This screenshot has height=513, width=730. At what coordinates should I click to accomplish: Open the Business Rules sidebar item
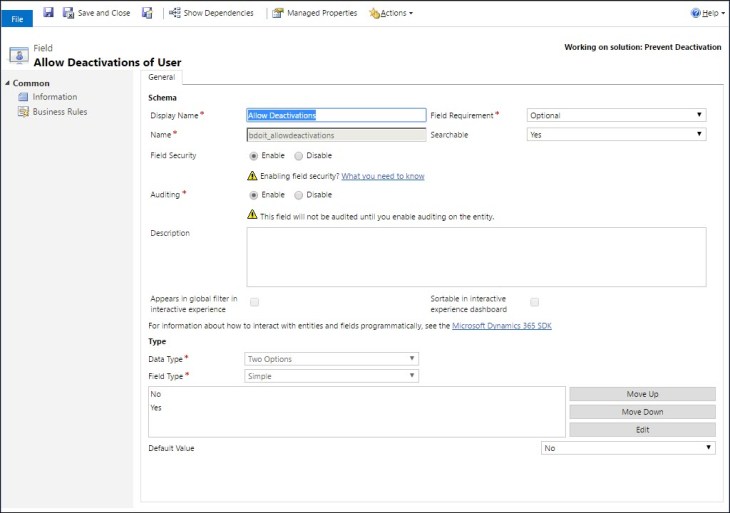point(59,112)
